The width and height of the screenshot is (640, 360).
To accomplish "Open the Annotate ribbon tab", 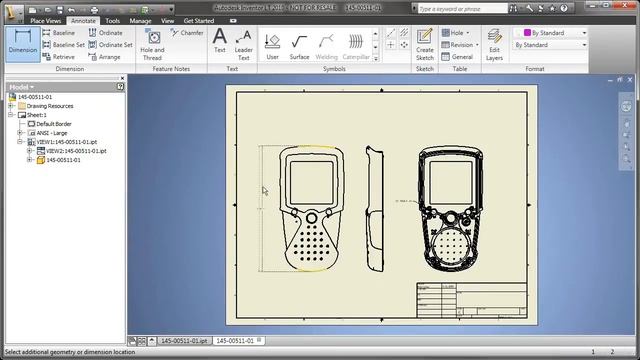I will click(83, 21).
